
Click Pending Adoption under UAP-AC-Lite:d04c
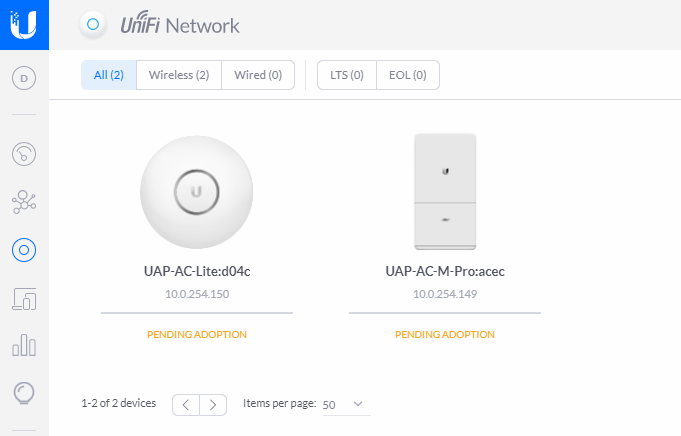[197, 334]
